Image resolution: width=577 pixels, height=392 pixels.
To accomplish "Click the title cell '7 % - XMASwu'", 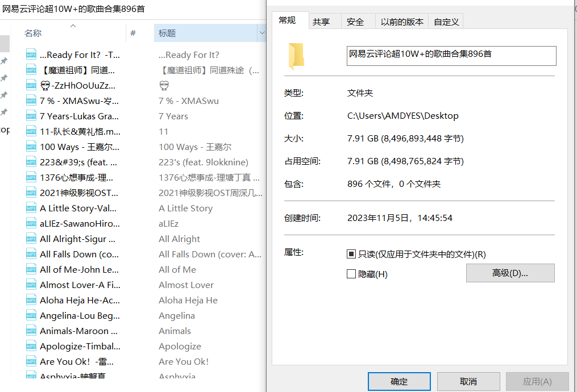I will [189, 101].
